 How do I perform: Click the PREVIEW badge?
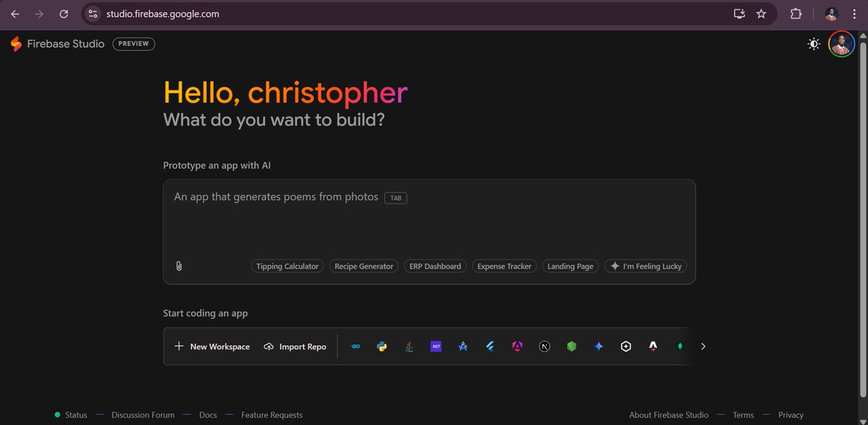[x=134, y=44]
